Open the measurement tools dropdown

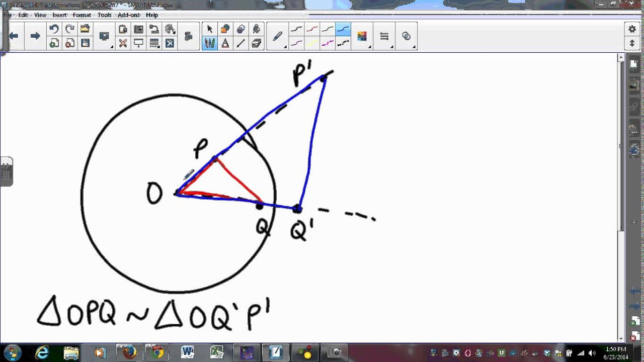tap(170, 29)
